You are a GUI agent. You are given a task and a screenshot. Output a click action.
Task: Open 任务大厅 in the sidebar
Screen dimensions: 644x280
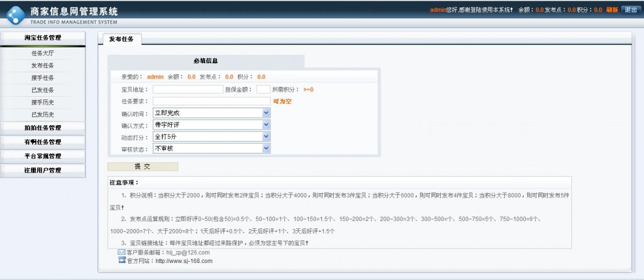click(43, 53)
